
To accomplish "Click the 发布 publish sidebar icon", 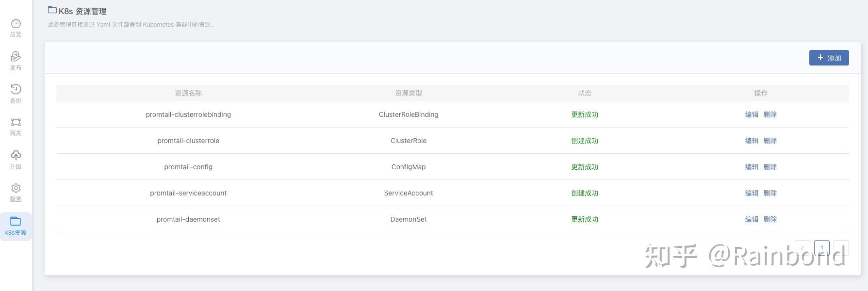I will click(x=16, y=57).
